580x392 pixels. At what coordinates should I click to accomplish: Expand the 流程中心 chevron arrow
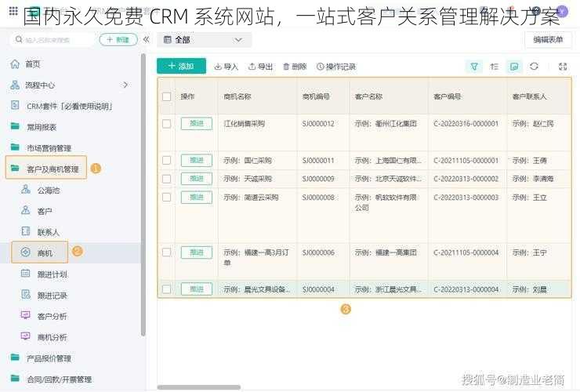125,85
